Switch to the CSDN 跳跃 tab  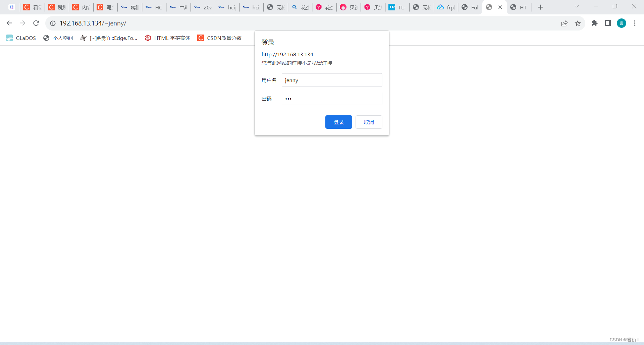coord(57,7)
